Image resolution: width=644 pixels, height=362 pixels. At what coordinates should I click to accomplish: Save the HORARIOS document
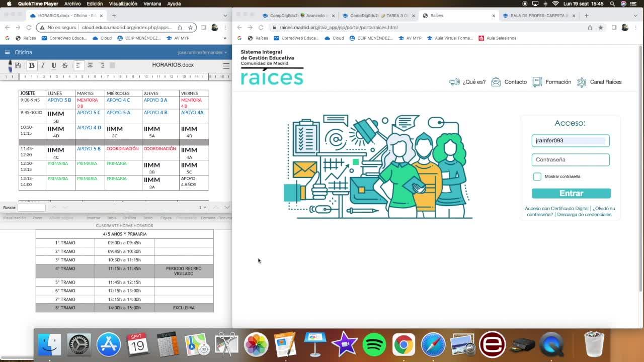pos(18,65)
